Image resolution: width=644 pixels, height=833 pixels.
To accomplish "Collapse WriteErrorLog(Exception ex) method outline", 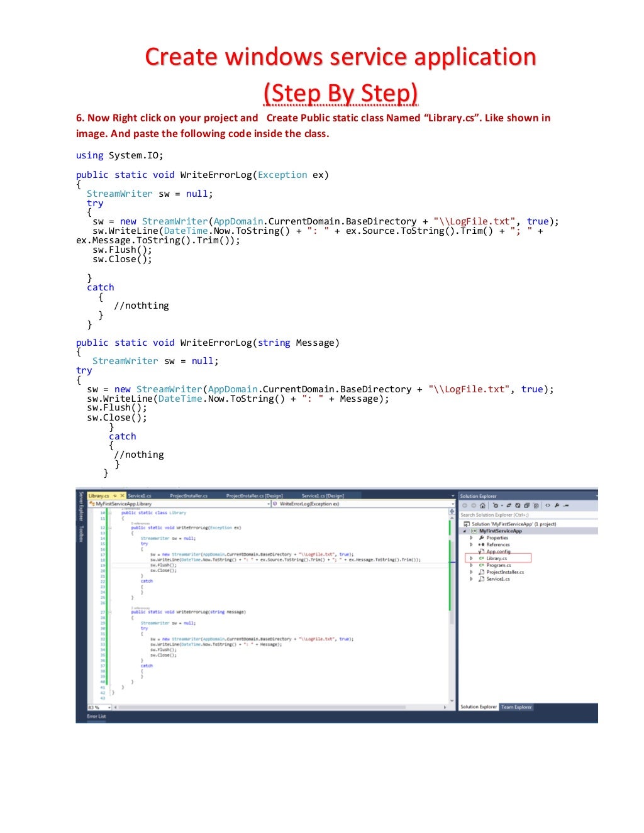I will coord(110,527).
